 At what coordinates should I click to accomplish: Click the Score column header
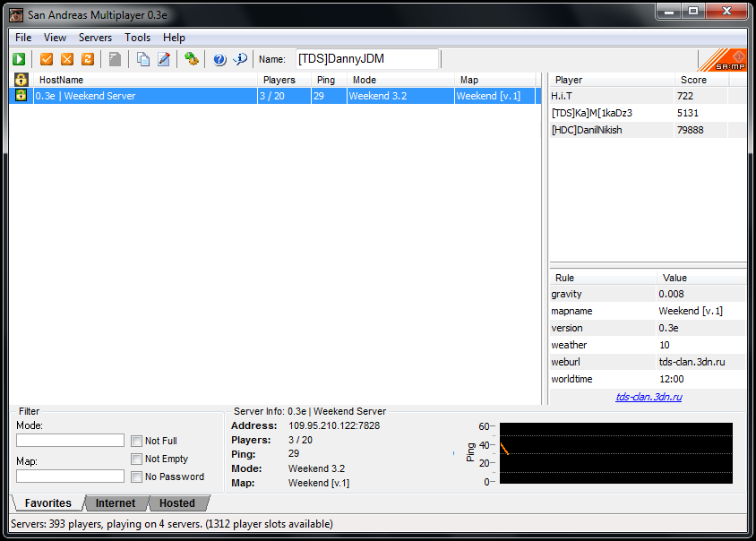tap(701, 80)
